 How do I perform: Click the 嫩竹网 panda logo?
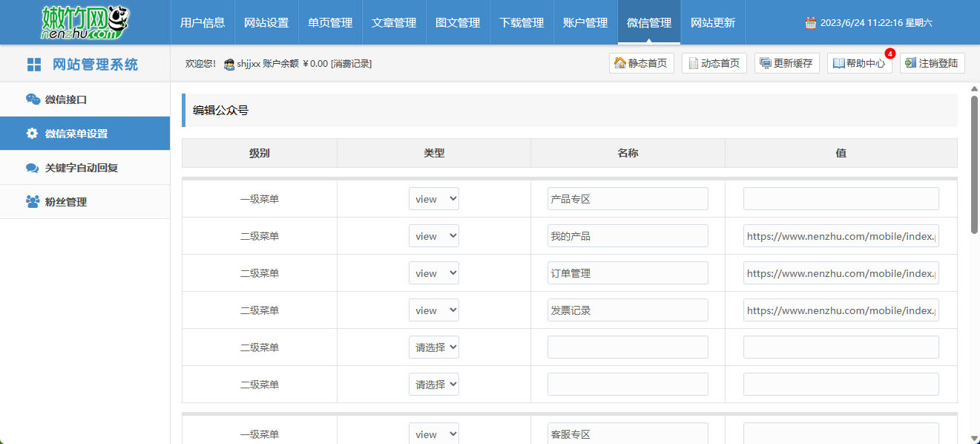tap(85, 22)
